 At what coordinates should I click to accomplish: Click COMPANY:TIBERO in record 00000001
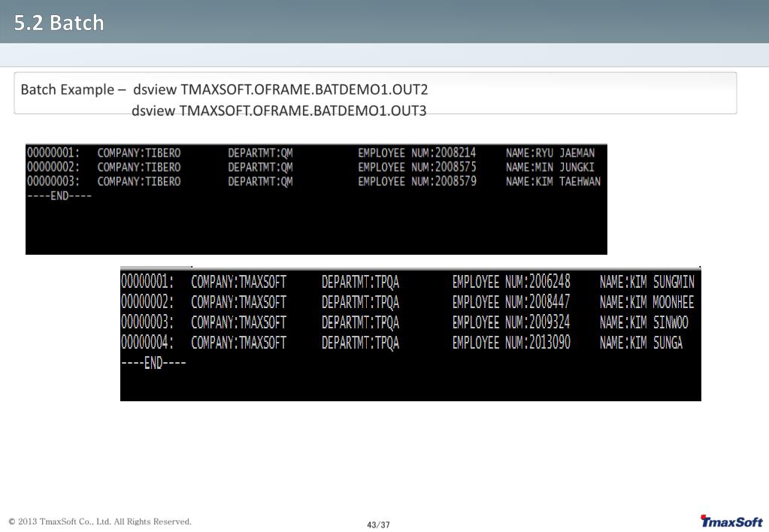pos(139,153)
